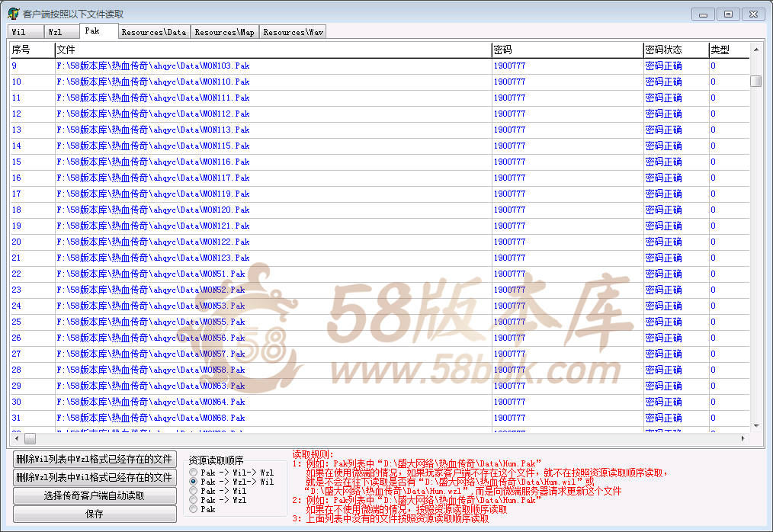773x532 pixels.
Task: Choose the Pak -> Wzl reading order
Action: pos(194,500)
